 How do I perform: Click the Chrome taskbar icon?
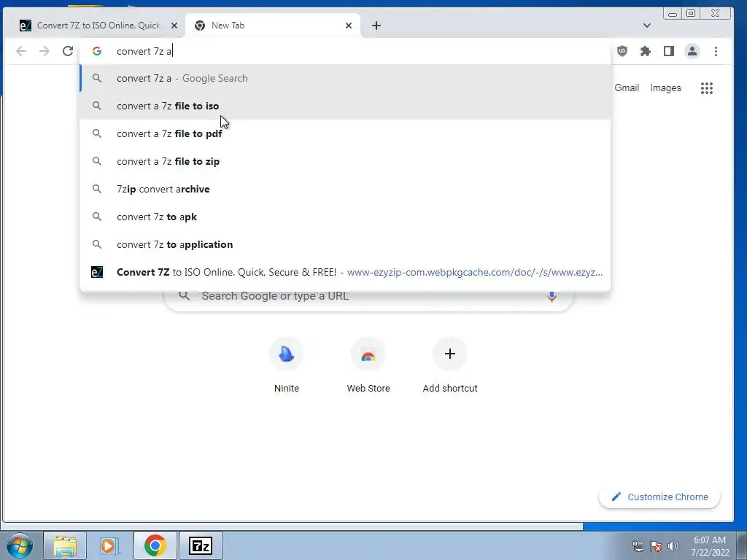[x=155, y=545]
